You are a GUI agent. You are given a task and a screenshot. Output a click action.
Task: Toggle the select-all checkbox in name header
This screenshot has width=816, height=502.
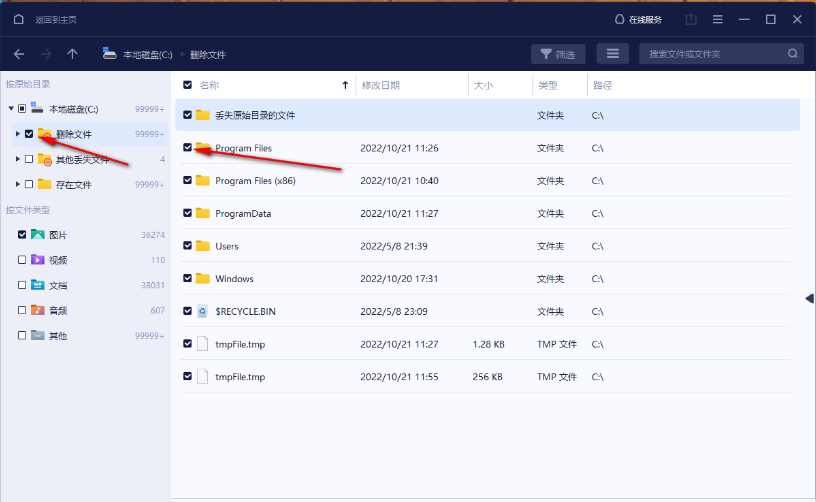[x=187, y=85]
